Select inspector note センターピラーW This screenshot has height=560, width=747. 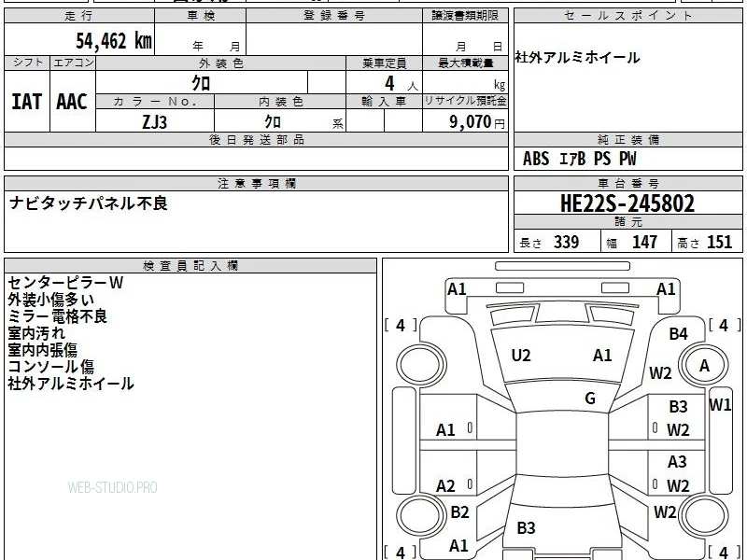pyautogui.click(x=65, y=283)
